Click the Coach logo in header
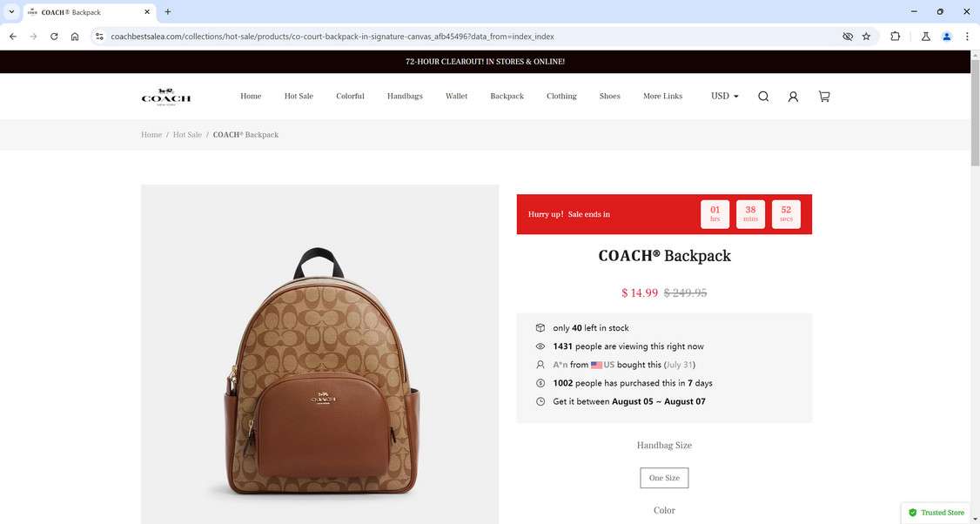The image size is (980, 524). click(166, 97)
